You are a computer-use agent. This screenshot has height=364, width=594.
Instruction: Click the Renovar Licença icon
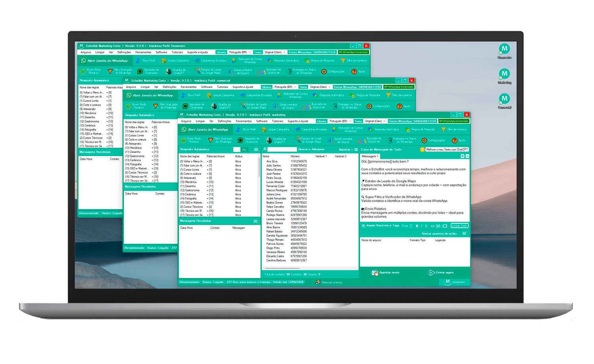(x=318, y=282)
